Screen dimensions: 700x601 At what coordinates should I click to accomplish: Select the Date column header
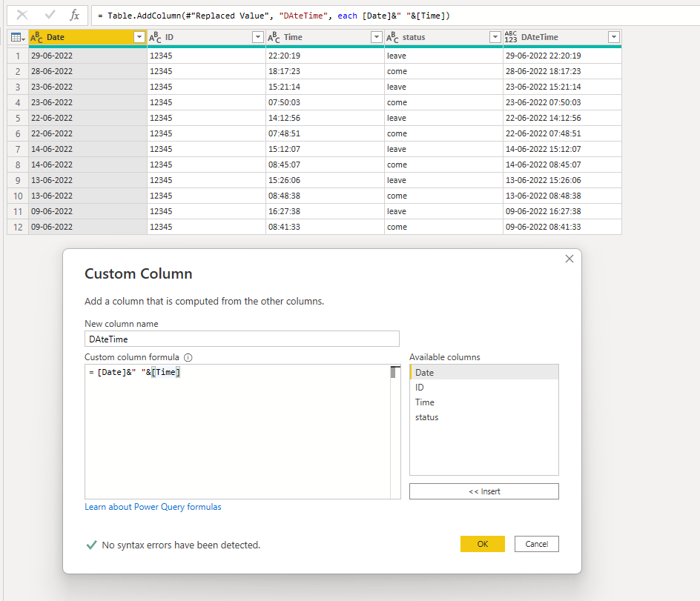pyautogui.click(x=88, y=38)
